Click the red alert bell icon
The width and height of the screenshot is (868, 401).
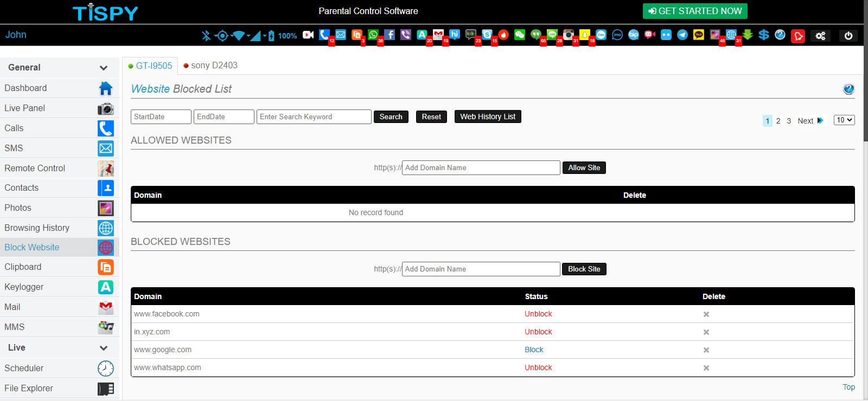pos(798,36)
